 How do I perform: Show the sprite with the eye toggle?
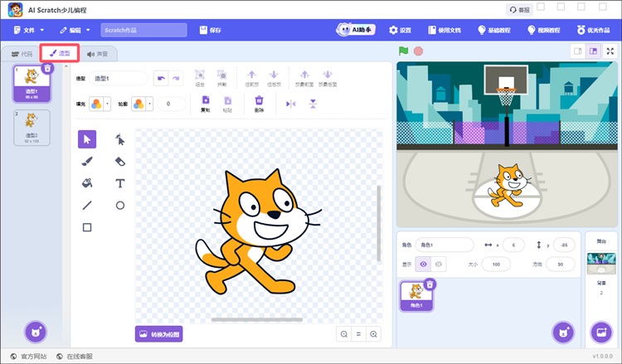tap(424, 264)
